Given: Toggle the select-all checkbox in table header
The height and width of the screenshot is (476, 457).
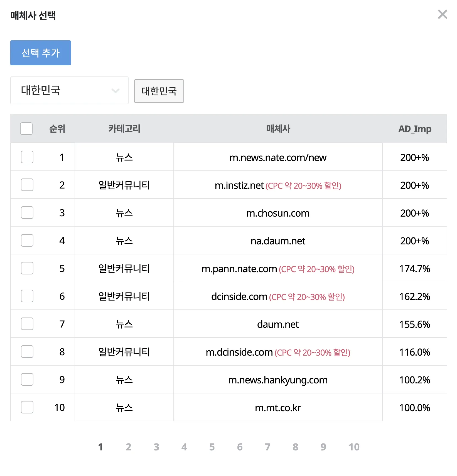Looking at the screenshot, I should click(26, 129).
